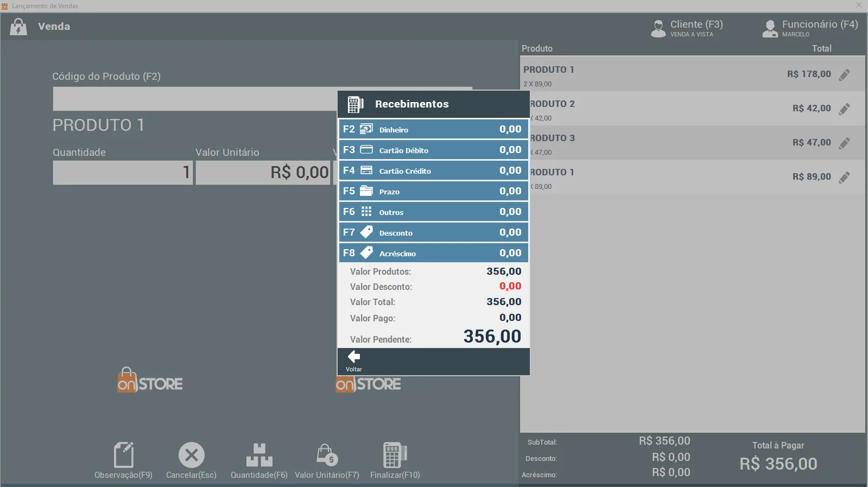Click the Valor Desconto red 0,00 value
The height and width of the screenshot is (487, 868).
[x=510, y=286]
